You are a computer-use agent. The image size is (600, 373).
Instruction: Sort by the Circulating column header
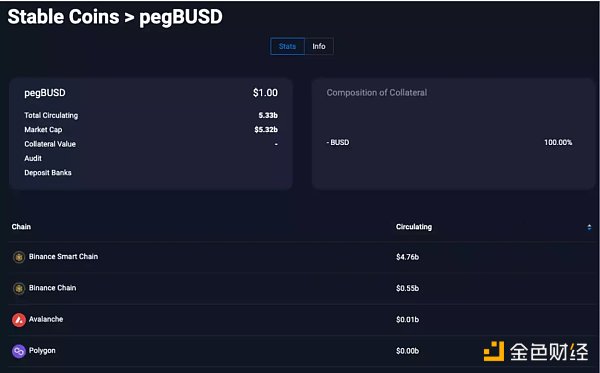coord(414,227)
